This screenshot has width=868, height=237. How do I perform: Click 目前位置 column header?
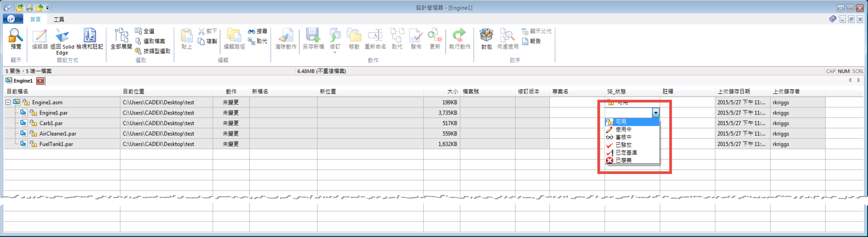[x=167, y=92]
